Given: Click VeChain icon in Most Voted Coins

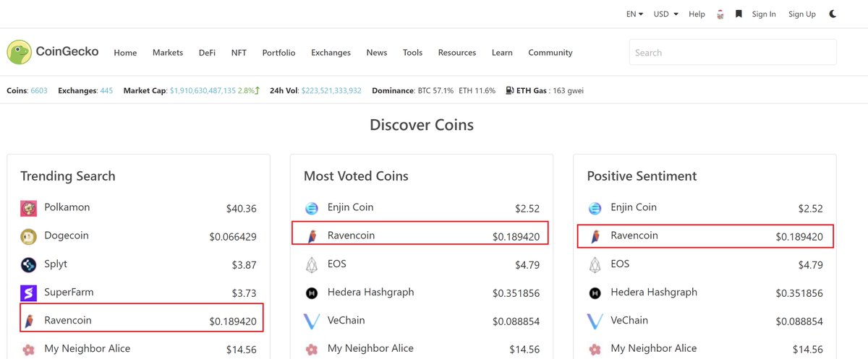Looking at the screenshot, I should point(312,321).
